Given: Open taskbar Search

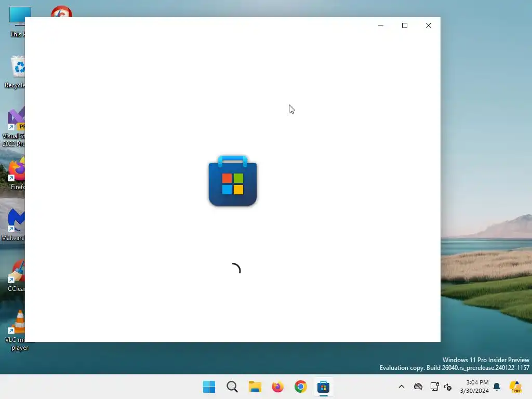Looking at the screenshot, I should pos(232,387).
